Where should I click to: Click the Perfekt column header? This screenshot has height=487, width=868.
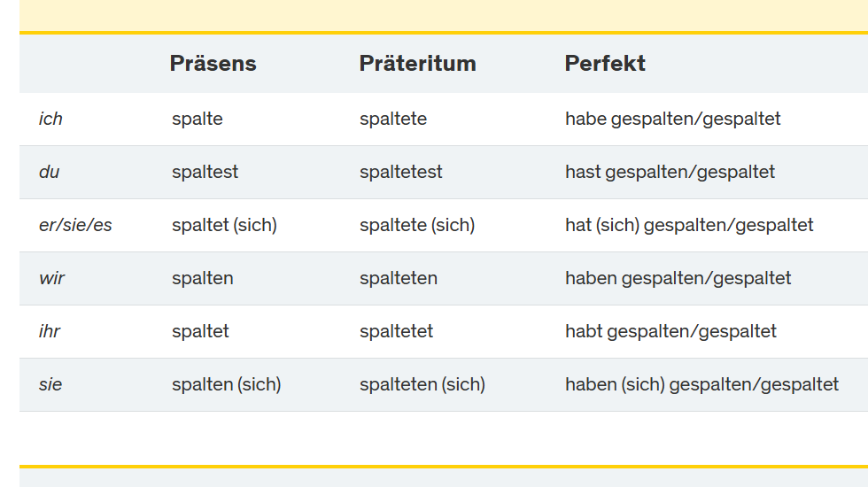pyautogui.click(x=605, y=64)
